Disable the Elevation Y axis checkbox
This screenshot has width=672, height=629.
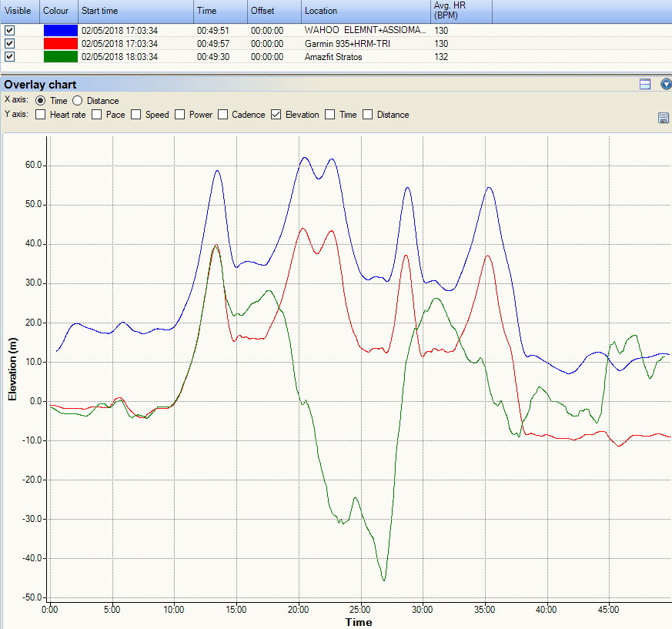coord(276,115)
